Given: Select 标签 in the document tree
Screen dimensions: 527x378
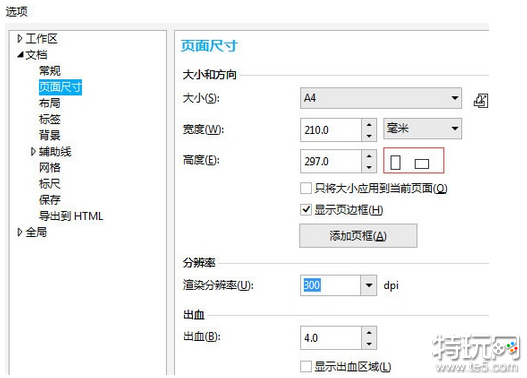Looking at the screenshot, I should (50, 119).
